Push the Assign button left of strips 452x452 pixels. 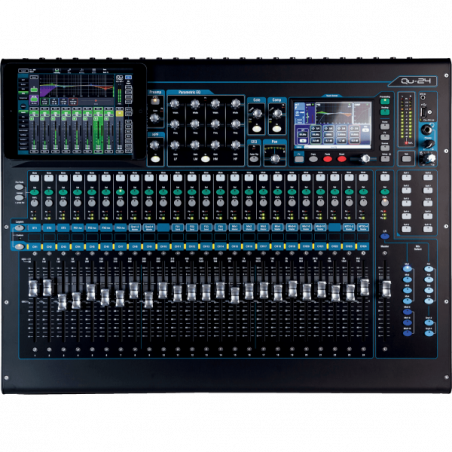[x=19, y=198]
